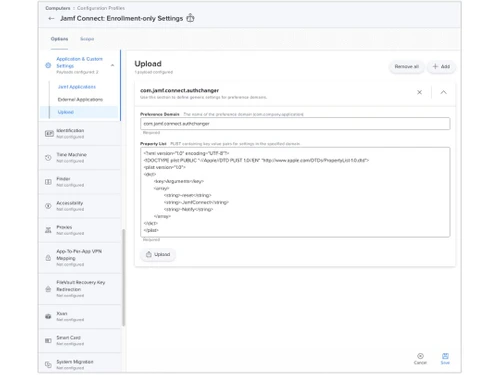Open the Accessibility payload
Viewport: 500px width, 375px height.
click(80, 206)
